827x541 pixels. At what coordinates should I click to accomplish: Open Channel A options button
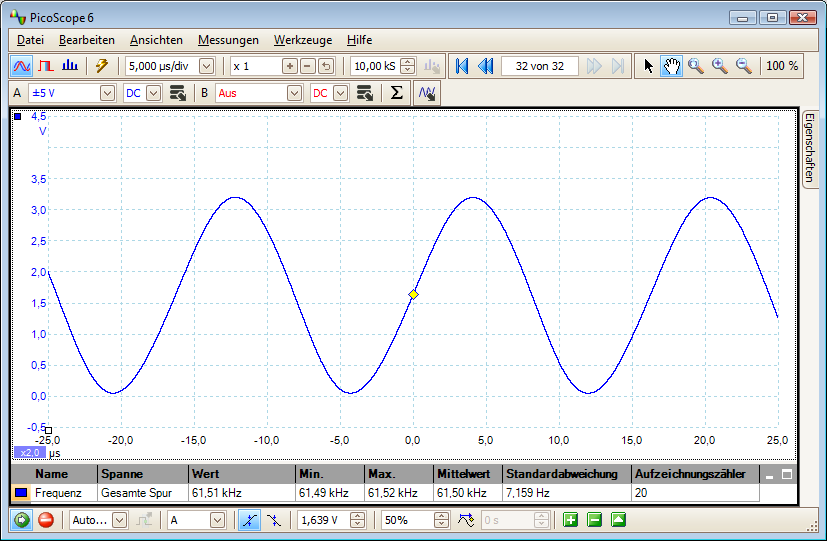(177, 93)
